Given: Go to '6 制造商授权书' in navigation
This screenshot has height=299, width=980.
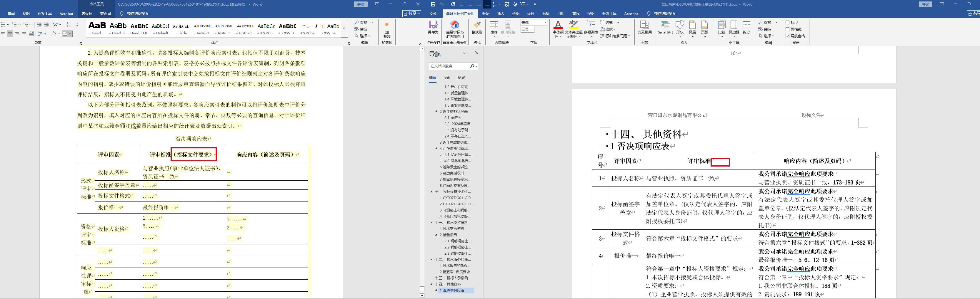Looking at the screenshot, I should 452,173.
